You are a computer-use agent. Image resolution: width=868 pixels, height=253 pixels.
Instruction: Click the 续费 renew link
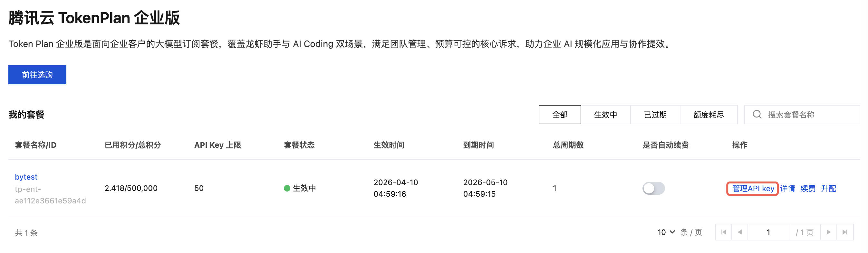pos(808,188)
